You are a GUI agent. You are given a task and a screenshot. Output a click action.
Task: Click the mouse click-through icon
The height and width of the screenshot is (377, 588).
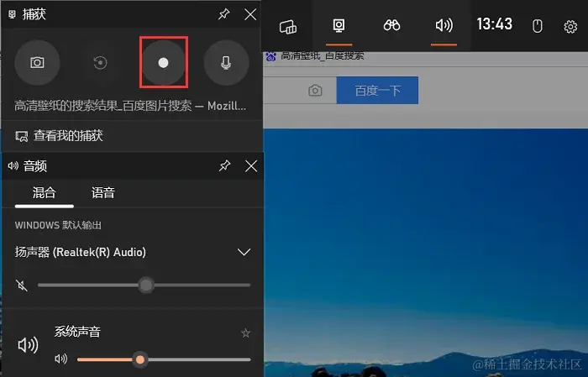tap(538, 26)
